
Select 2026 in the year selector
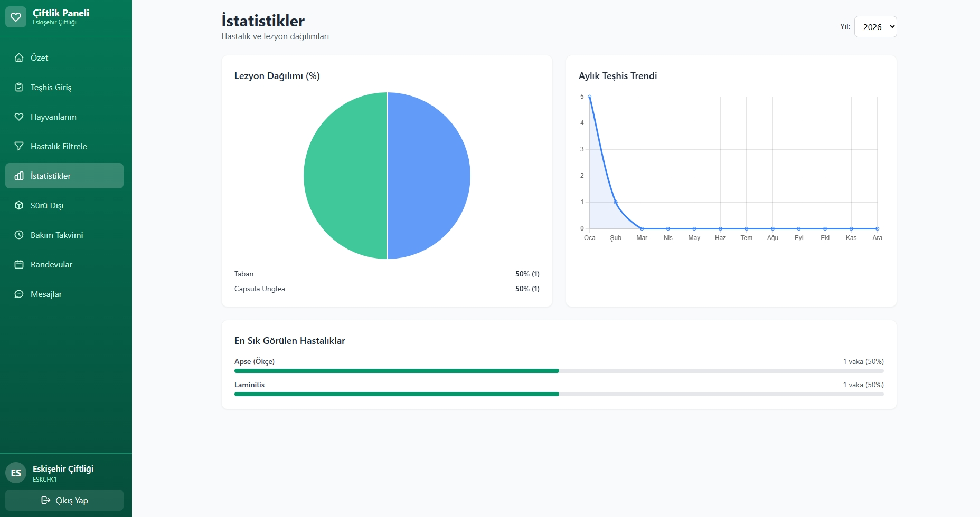click(875, 26)
